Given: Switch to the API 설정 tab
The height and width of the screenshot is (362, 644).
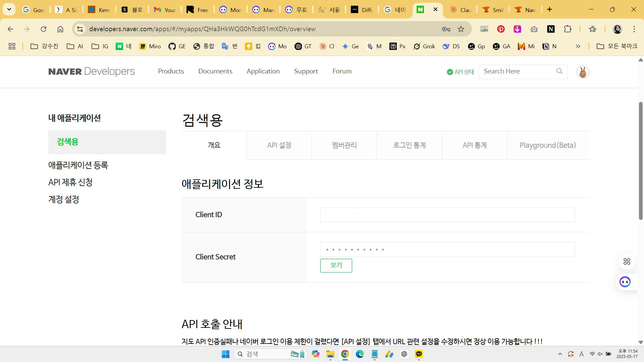Looking at the screenshot, I should click(x=279, y=145).
